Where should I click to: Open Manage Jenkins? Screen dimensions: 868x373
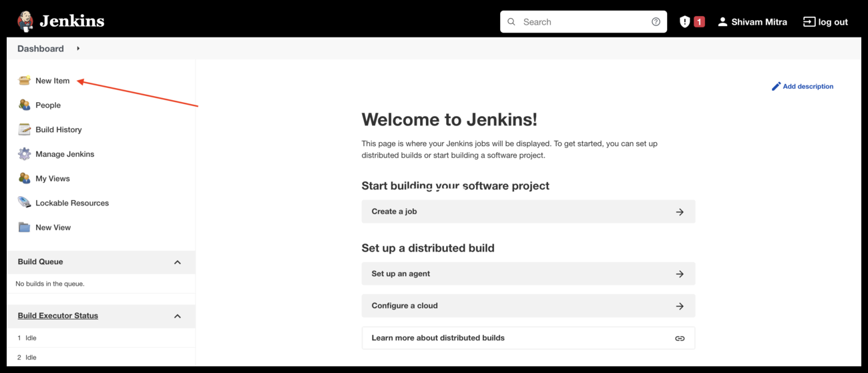coord(65,154)
